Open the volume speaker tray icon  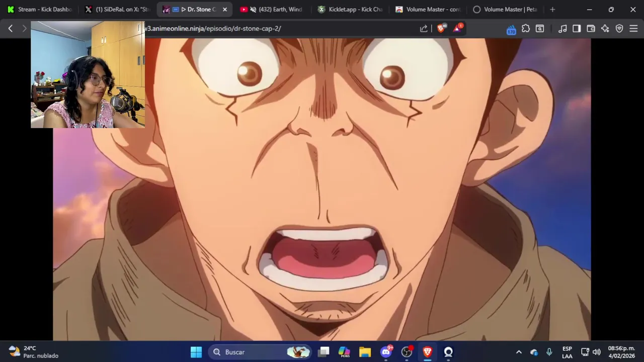pyautogui.click(x=597, y=352)
